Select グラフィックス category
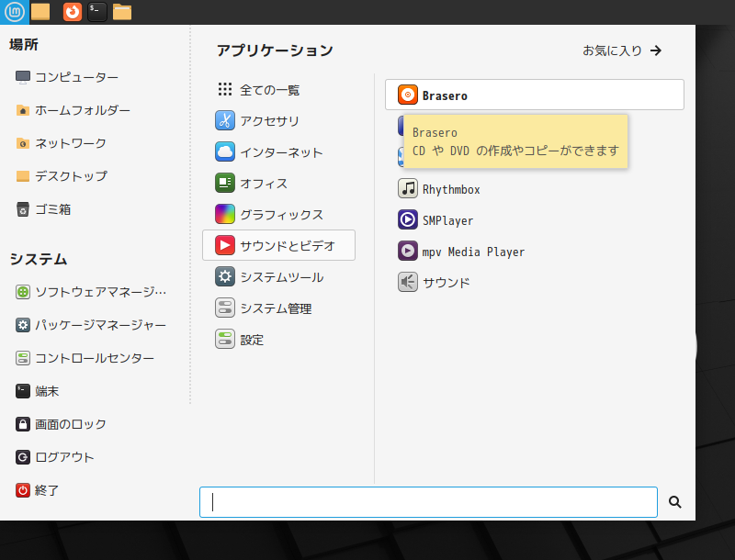Screen dimensions: 735x560 279,214
